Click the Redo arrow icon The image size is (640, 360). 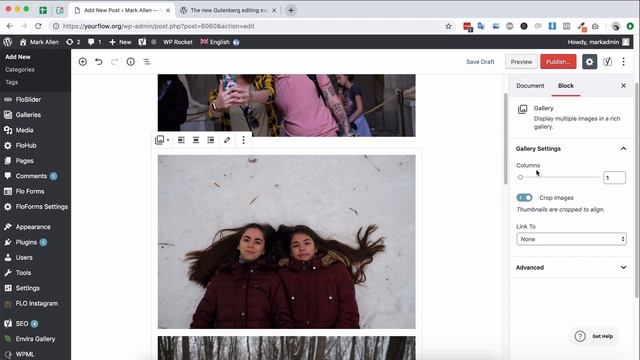tap(114, 62)
